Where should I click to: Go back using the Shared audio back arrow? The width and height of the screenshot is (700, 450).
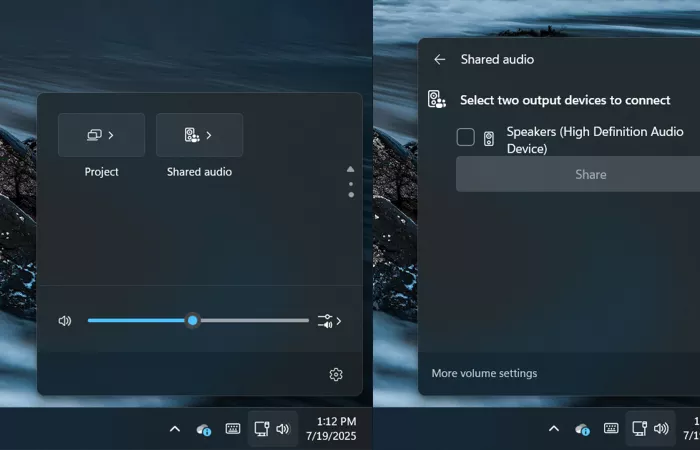pyautogui.click(x=439, y=59)
